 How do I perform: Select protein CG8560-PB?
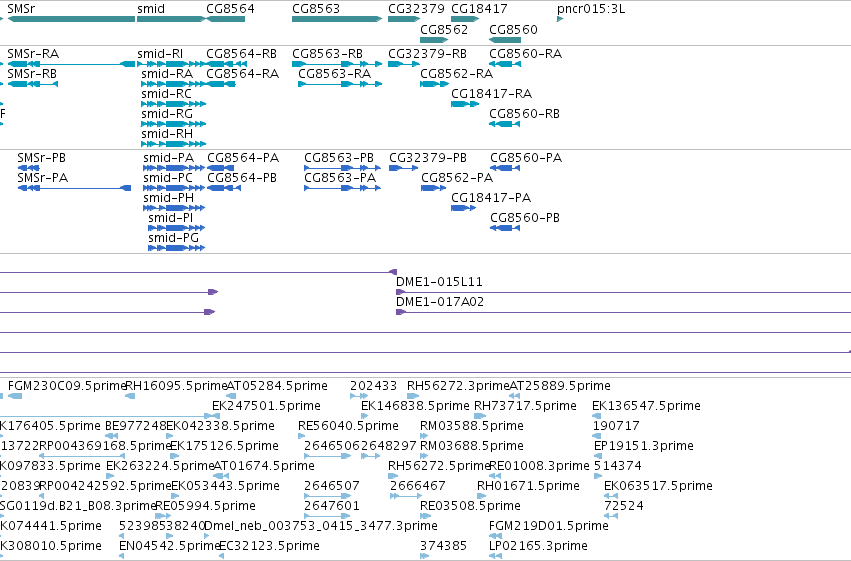coord(525,218)
